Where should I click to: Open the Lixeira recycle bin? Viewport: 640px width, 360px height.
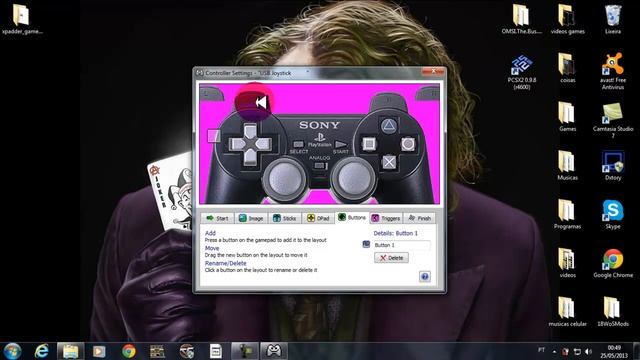(613, 20)
